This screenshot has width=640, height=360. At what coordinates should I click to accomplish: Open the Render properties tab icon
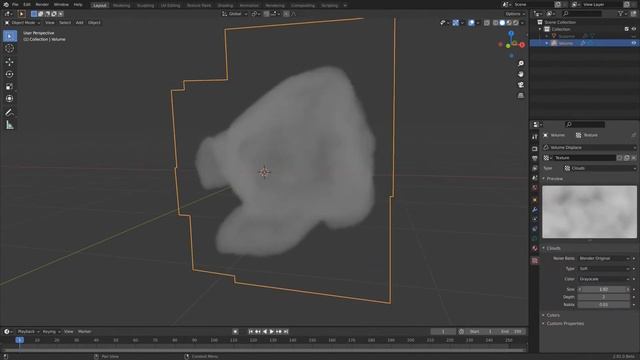[535, 149]
